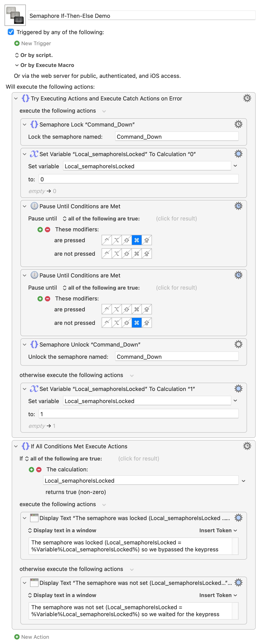Click gear icon of If All Conditions action
The width and height of the screenshot is (260, 644).
click(x=247, y=446)
